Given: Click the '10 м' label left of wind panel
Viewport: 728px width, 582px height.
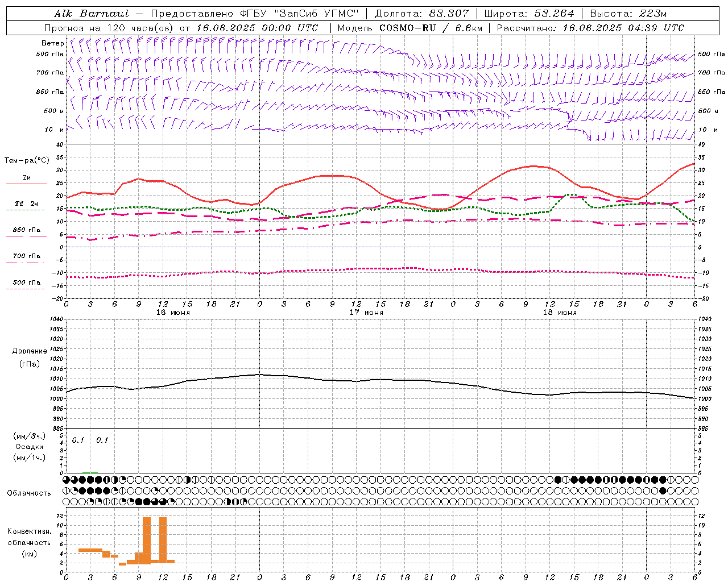Looking at the screenshot, I should click(x=55, y=130).
